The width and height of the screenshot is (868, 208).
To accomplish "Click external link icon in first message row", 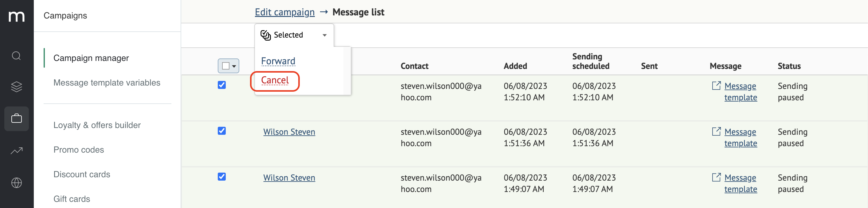I will point(716,86).
